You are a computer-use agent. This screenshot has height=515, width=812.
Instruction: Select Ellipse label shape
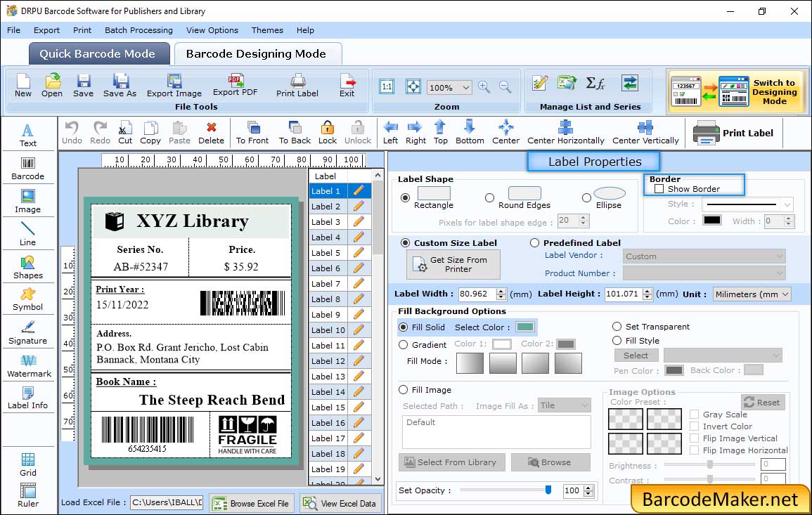[587, 197]
